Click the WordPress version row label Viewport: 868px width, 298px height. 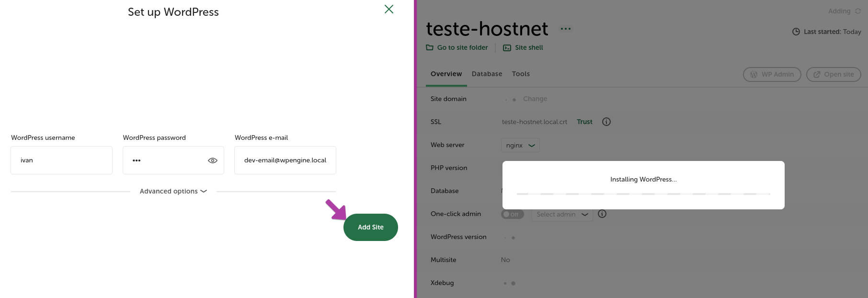pyautogui.click(x=458, y=237)
